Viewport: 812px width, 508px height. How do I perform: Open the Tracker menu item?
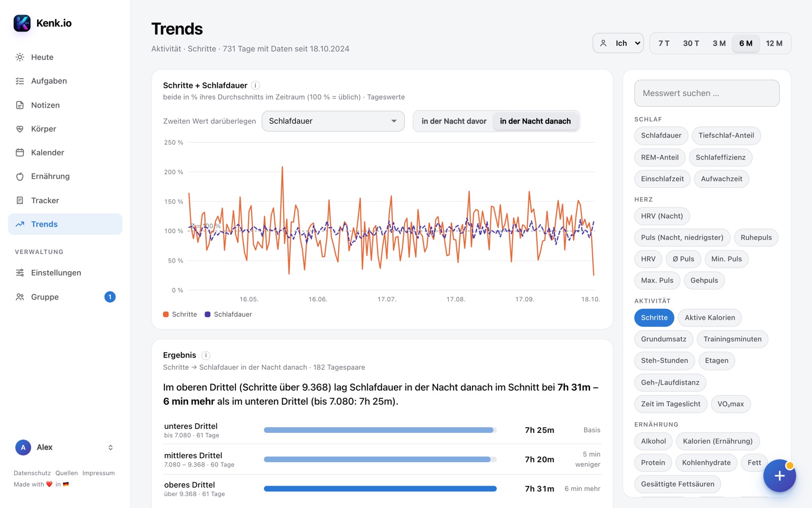coord(65,200)
